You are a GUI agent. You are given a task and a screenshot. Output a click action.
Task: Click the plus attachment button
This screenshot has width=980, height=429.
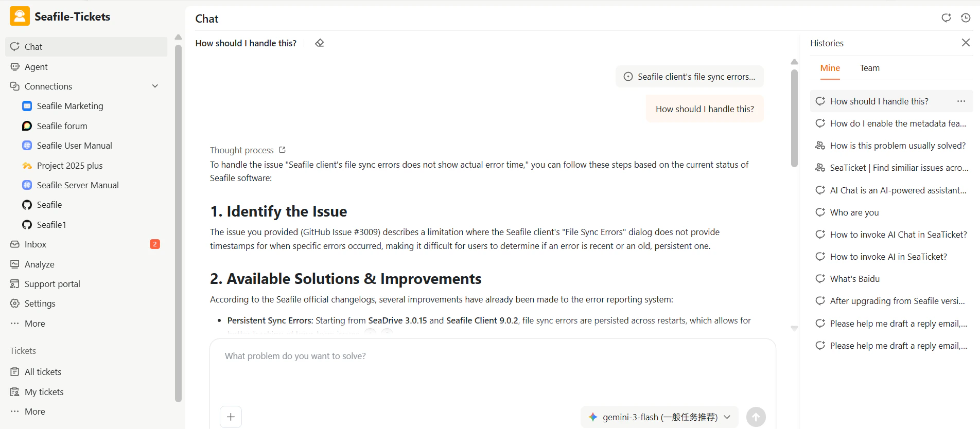click(231, 417)
